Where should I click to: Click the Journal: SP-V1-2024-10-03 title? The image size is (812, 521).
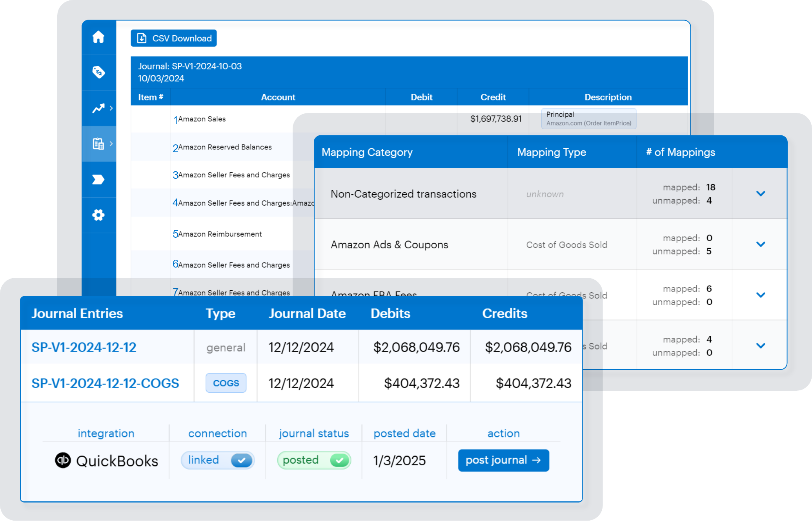(190, 66)
